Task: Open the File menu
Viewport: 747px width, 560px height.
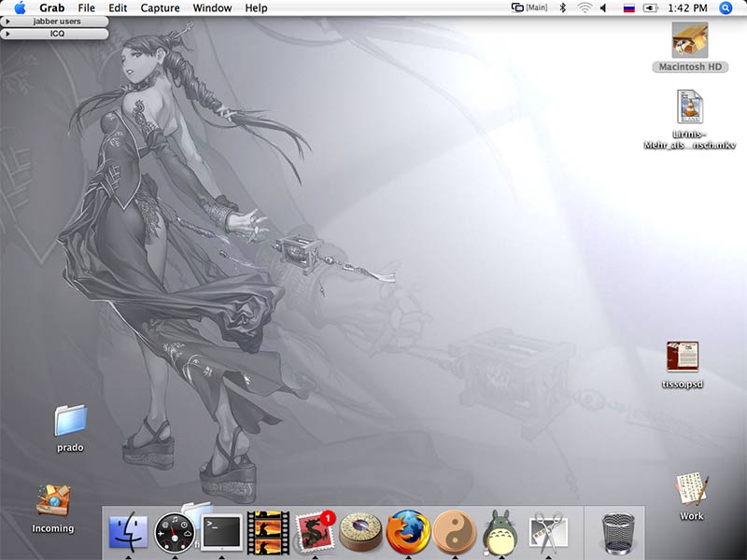Action: tap(86, 7)
